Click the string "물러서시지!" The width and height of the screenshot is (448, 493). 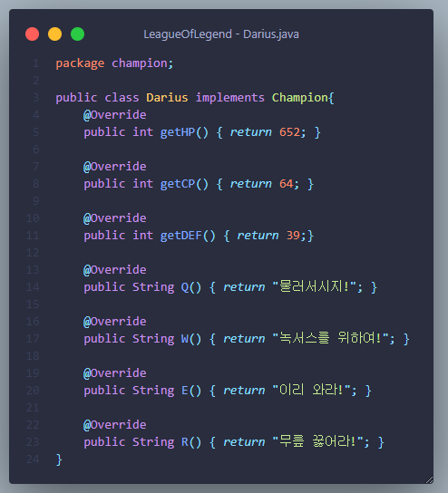(x=314, y=286)
